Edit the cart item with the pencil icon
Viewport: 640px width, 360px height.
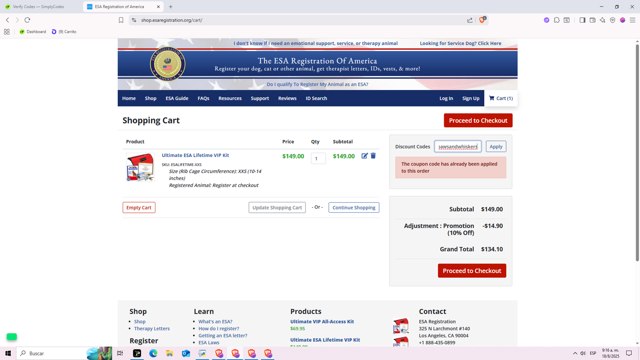pos(364,156)
